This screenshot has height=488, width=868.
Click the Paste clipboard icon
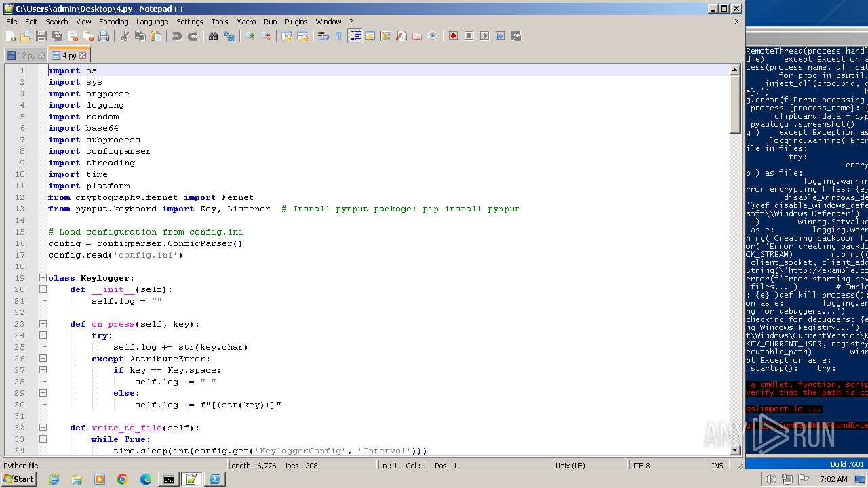(x=156, y=36)
